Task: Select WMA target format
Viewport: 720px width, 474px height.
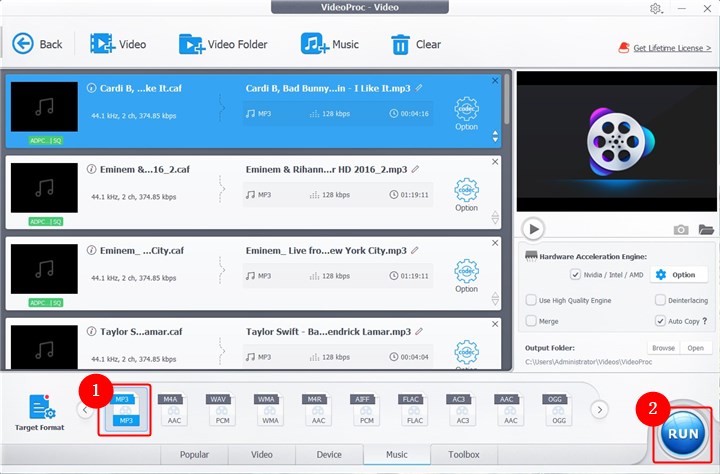Action: tap(270, 410)
